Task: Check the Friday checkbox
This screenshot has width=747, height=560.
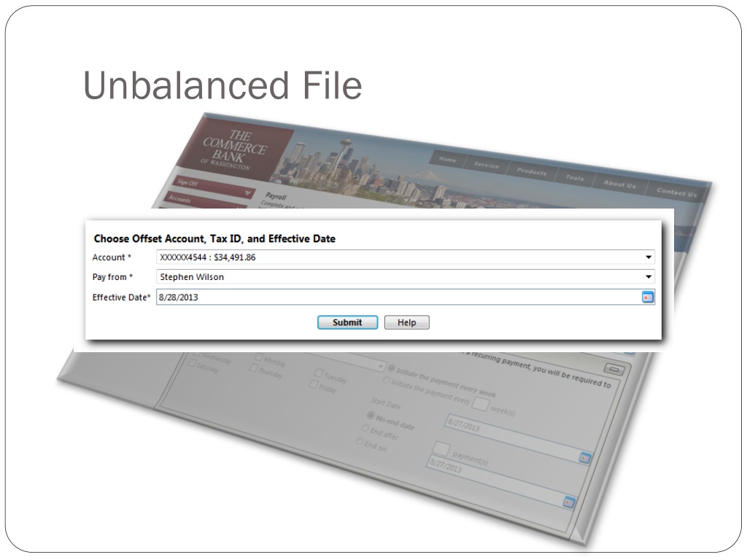Action: point(314,384)
